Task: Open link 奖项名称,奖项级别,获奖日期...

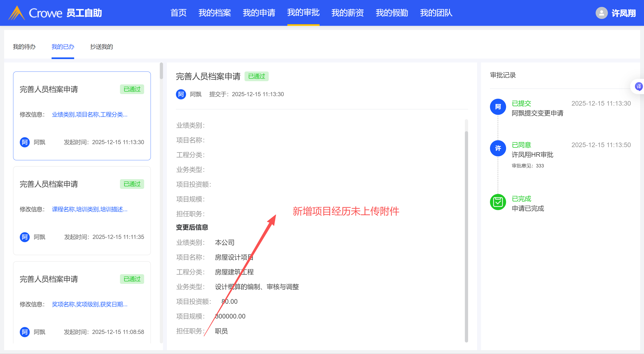Action: pos(90,304)
